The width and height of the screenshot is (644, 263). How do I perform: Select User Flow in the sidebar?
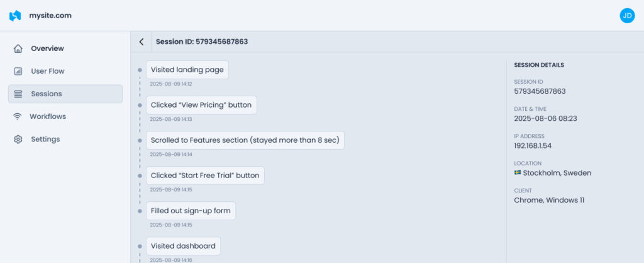(x=65, y=71)
